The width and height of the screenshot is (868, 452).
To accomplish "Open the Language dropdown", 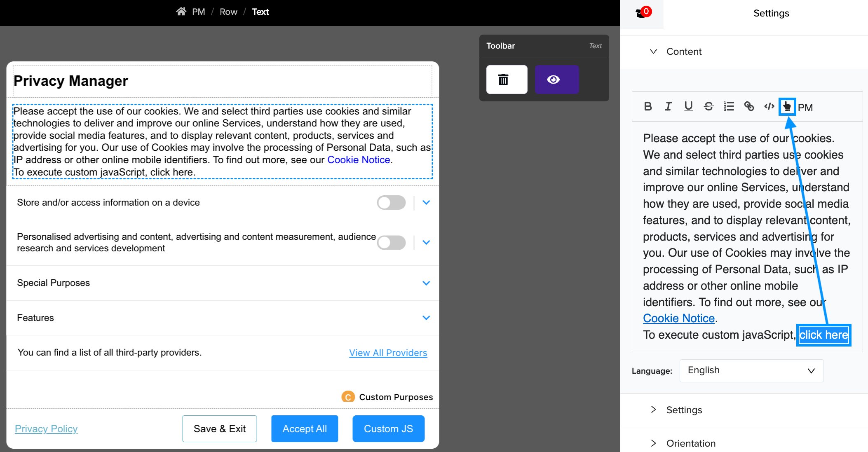I will click(x=751, y=370).
